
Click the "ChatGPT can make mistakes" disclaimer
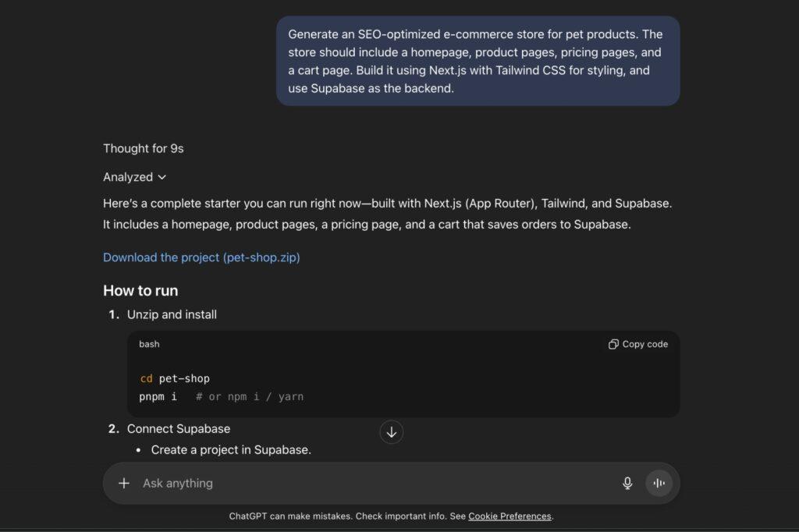pos(348,516)
